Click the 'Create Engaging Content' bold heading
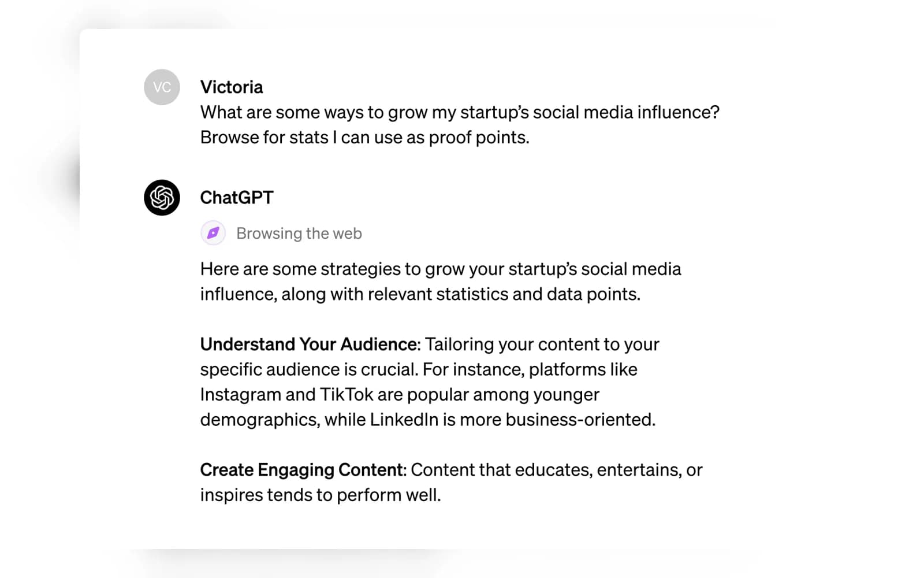 [x=301, y=470]
